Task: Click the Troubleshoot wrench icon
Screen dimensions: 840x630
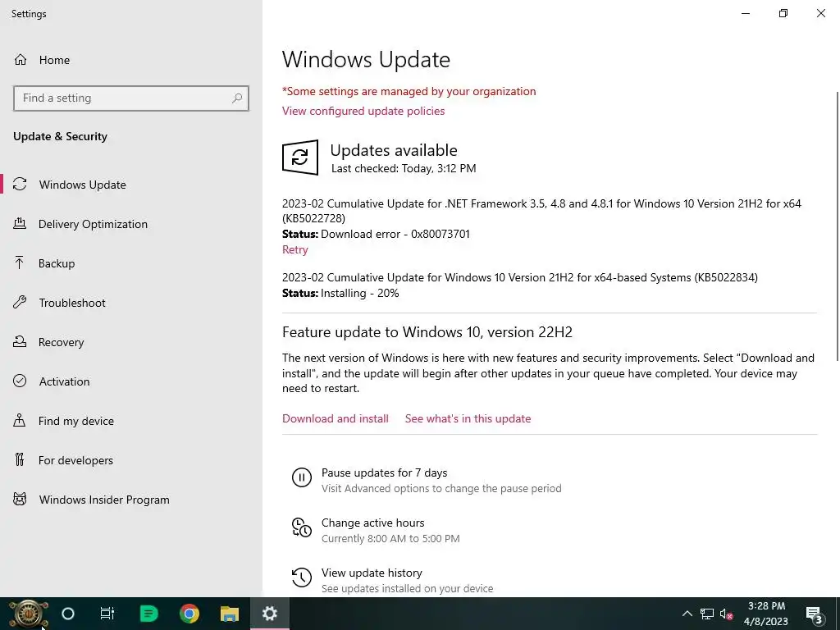Action: 20,303
